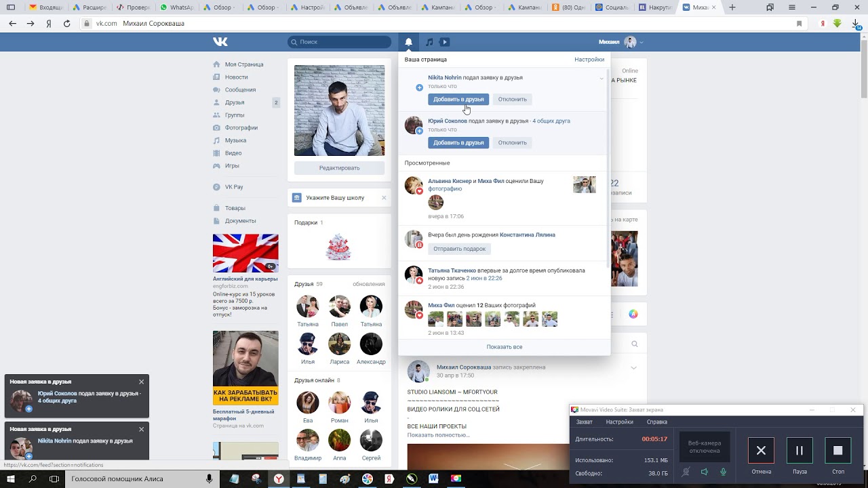Click the Игры sidebar icon
The image size is (868, 488).
(217, 165)
